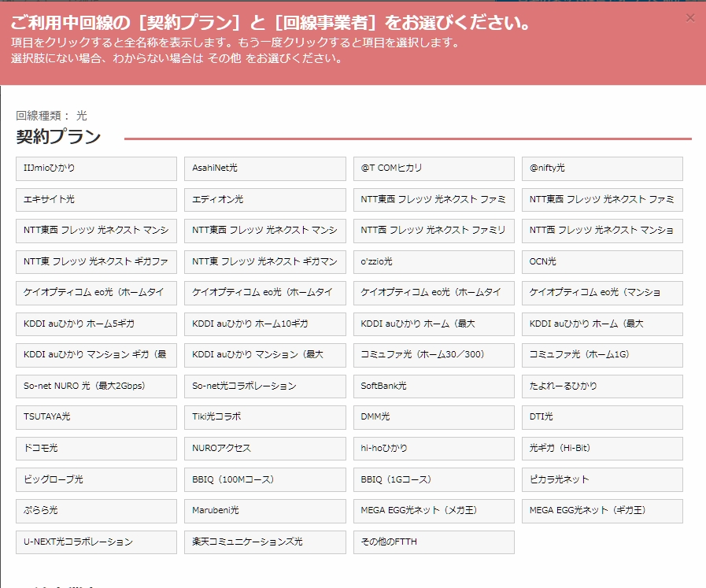Pick KDDI auひかり マンション ギガ plan
This screenshot has height=588, width=706.
point(96,355)
